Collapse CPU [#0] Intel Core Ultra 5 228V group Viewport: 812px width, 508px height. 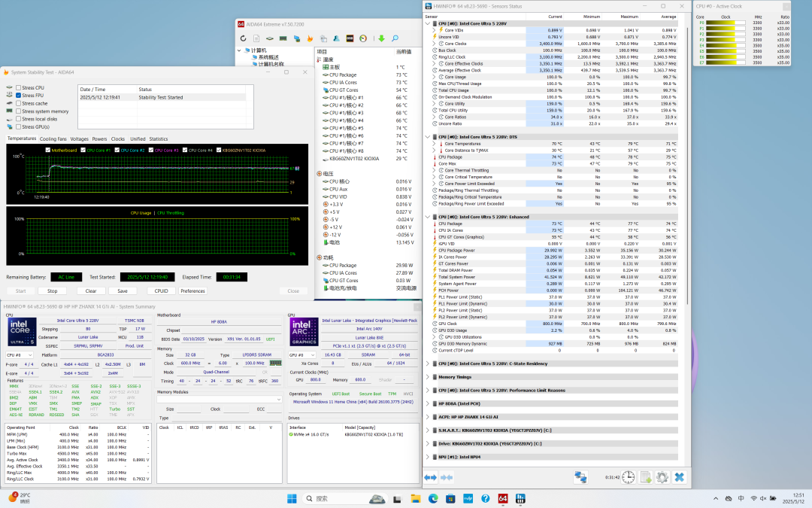pyautogui.click(x=428, y=23)
